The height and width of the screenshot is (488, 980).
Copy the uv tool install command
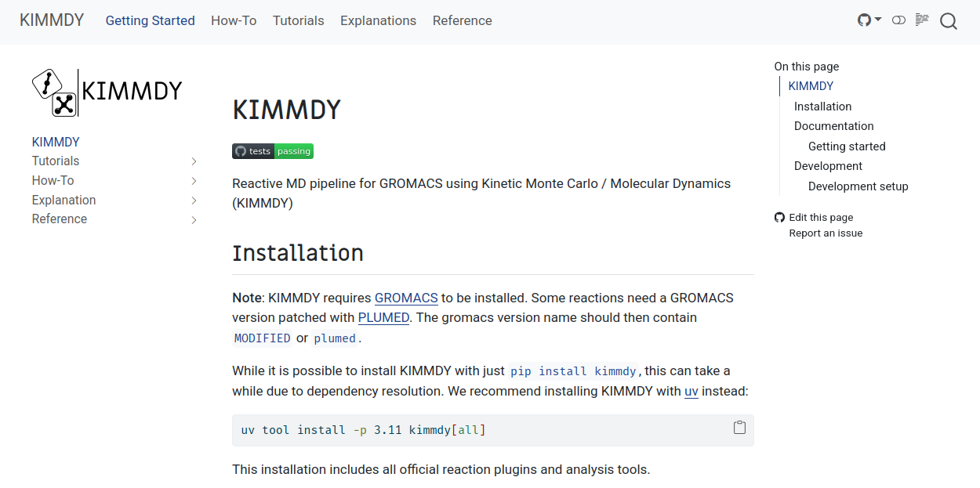739,428
